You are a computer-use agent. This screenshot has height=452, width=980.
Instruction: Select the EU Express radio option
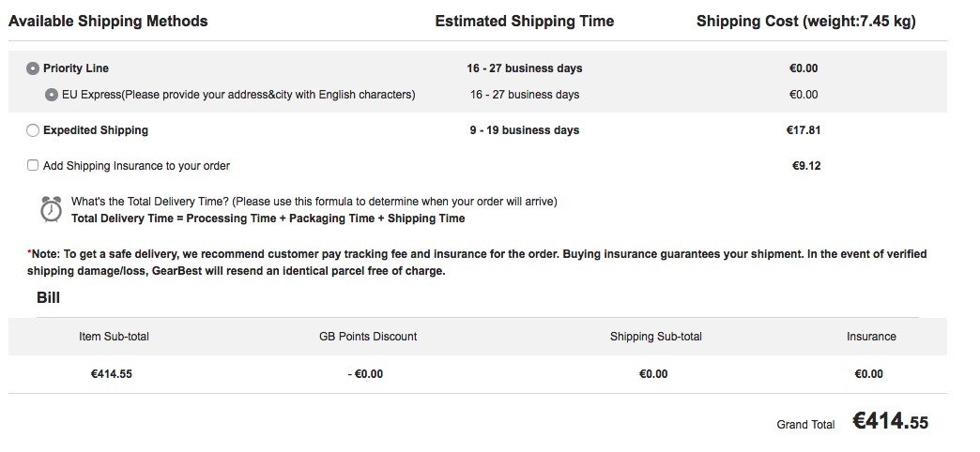coord(52,95)
